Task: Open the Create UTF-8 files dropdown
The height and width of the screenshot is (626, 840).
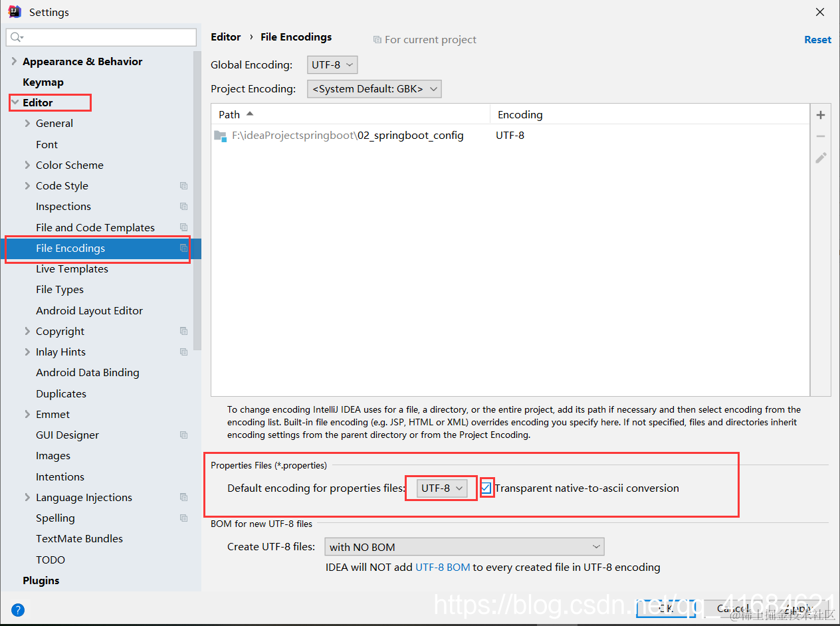Action: (464, 547)
